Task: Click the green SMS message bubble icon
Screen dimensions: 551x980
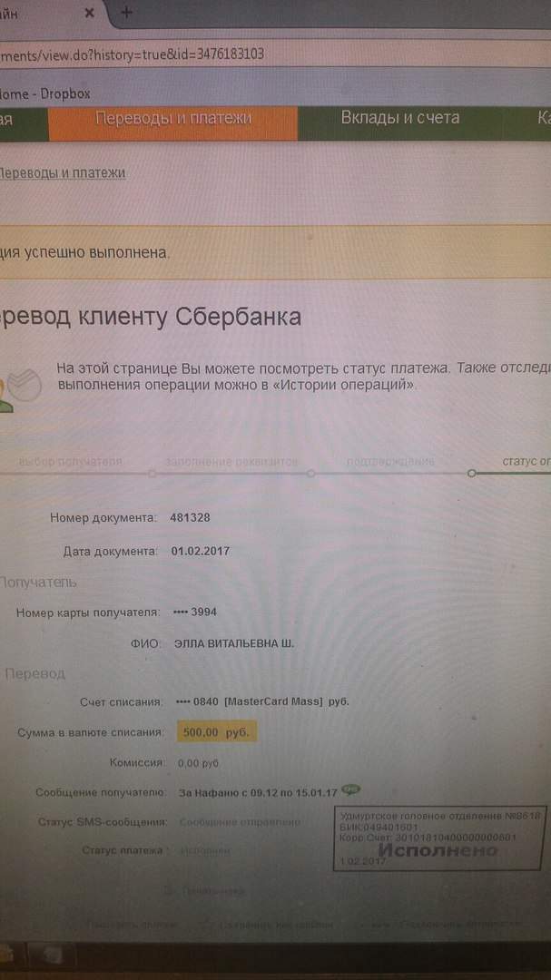Action: pyautogui.click(x=351, y=790)
